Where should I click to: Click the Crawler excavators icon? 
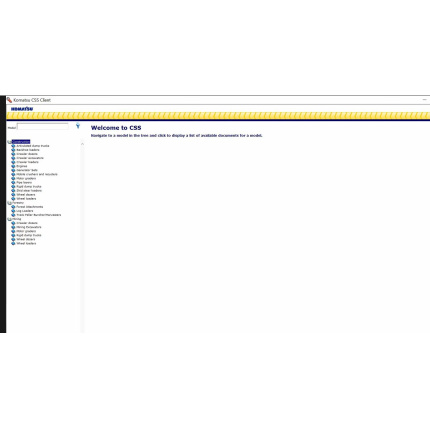(x=13, y=158)
